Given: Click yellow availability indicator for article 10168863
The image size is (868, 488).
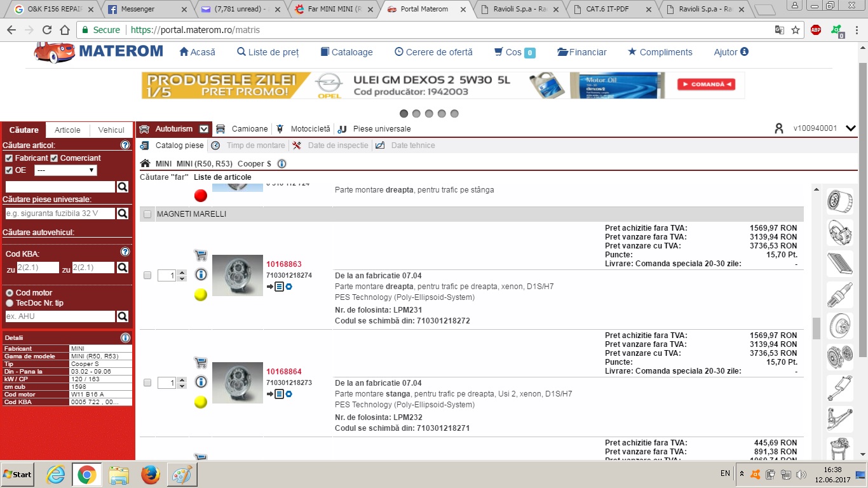Looking at the screenshot, I should [201, 295].
